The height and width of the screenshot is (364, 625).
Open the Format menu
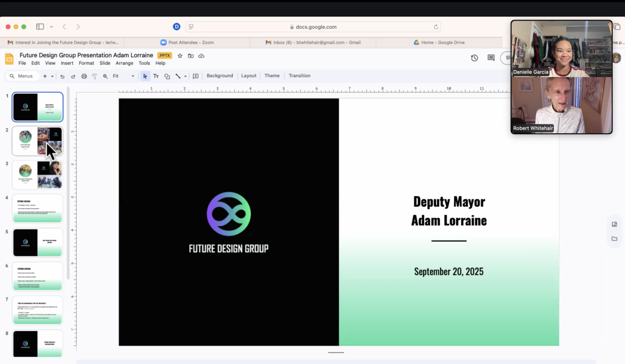pyautogui.click(x=86, y=63)
